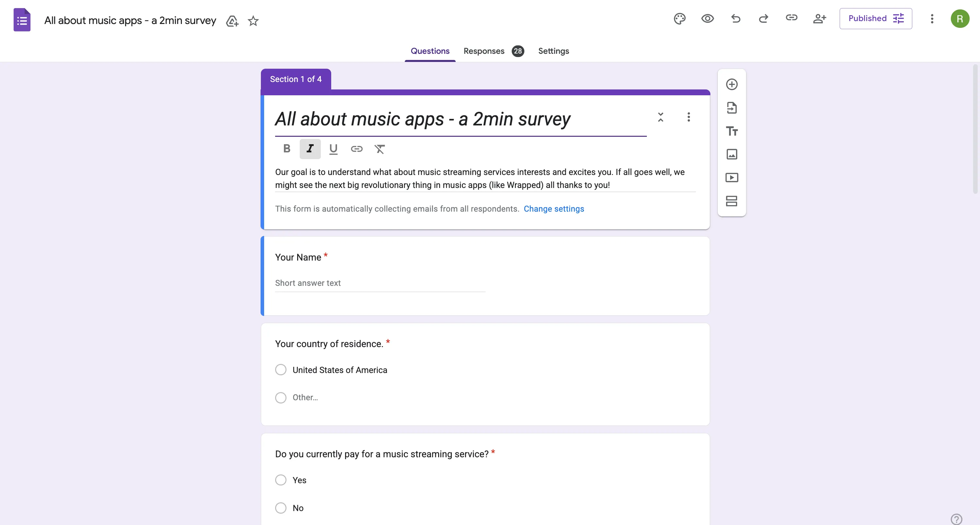The width and height of the screenshot is (980, 525).
Task: Select Yes radio option
Action: tap(281, 480)
